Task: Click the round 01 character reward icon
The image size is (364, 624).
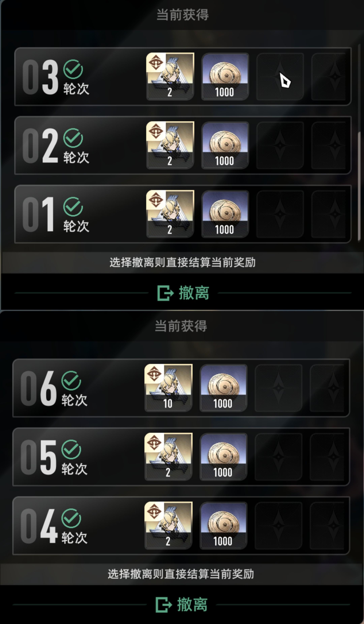Action: click(170, 214)
